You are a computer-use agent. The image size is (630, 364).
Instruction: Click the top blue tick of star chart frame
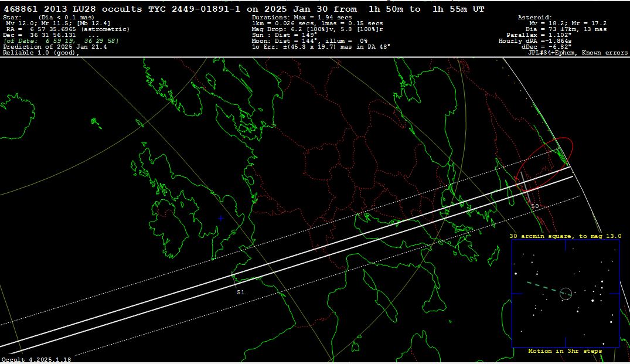pos(566,244)
